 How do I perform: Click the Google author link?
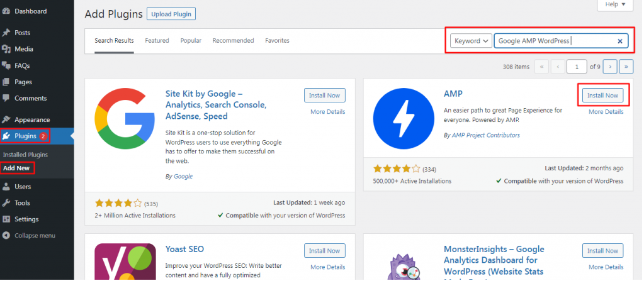coord(183,177)
